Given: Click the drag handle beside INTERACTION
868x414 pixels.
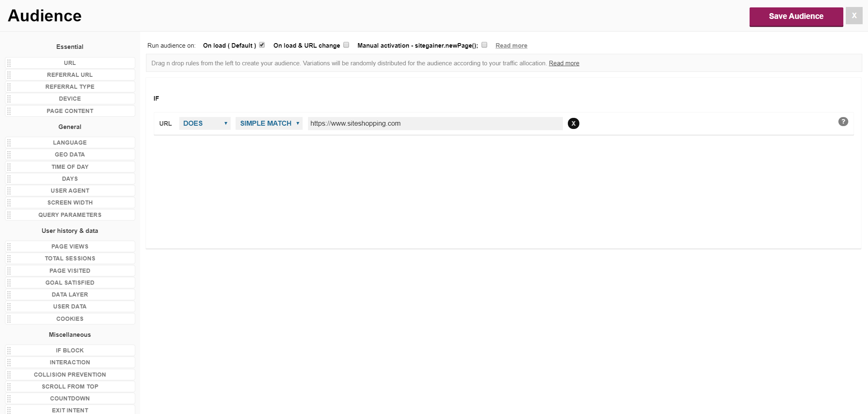Looking at the screenshot, I should [9, 362].
